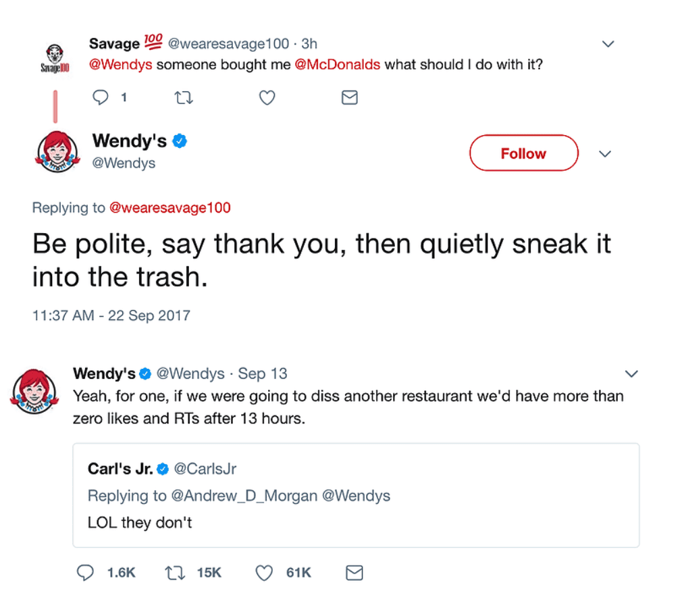The image size is (682, 616).
Task: Expand chevron menu next to Follow button
Action: click(605, 153)
